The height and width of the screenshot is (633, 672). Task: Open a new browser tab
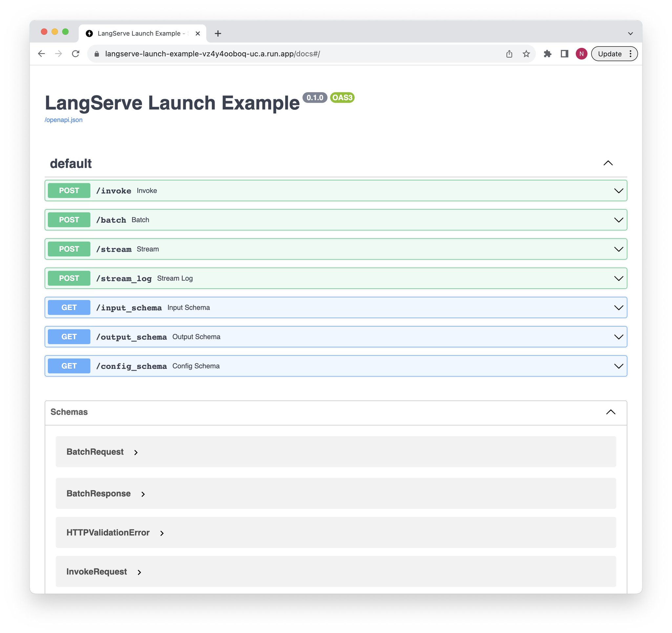(218, 33)
